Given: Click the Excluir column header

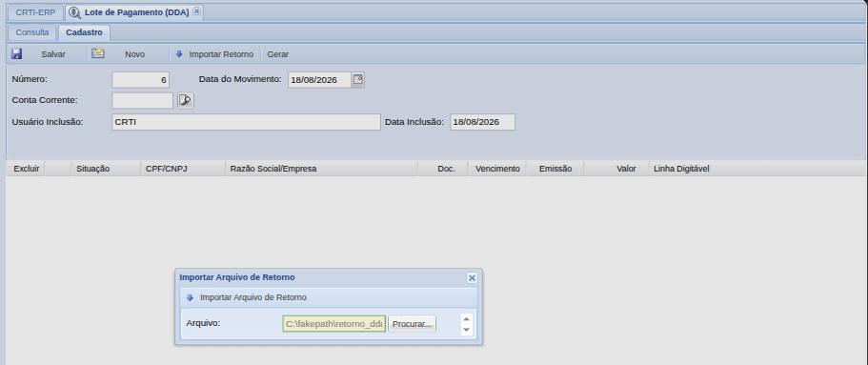Looking at the screenshot, I should tap(26, 169).
